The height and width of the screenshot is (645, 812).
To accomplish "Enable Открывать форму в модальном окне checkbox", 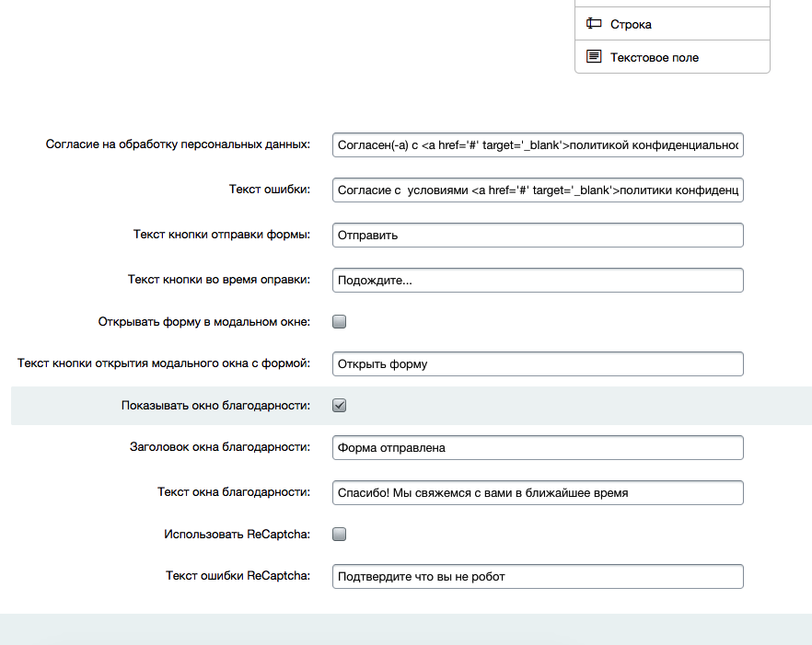I will [x=339, y=322].
